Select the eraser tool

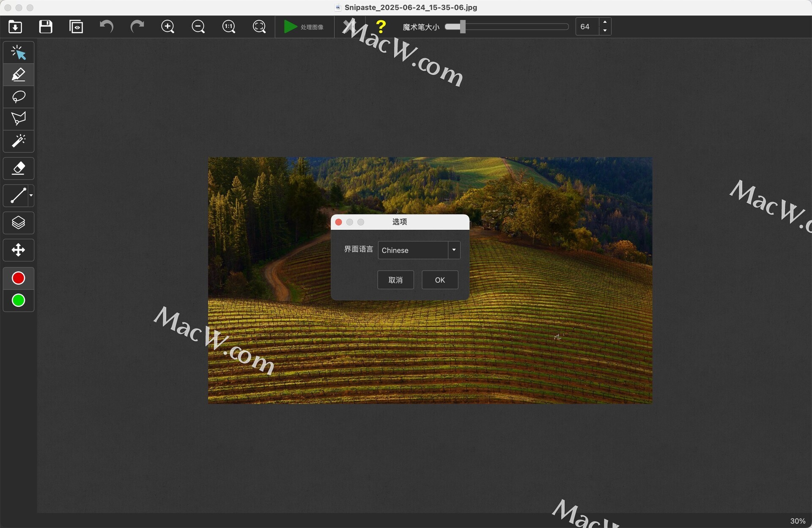19,168
